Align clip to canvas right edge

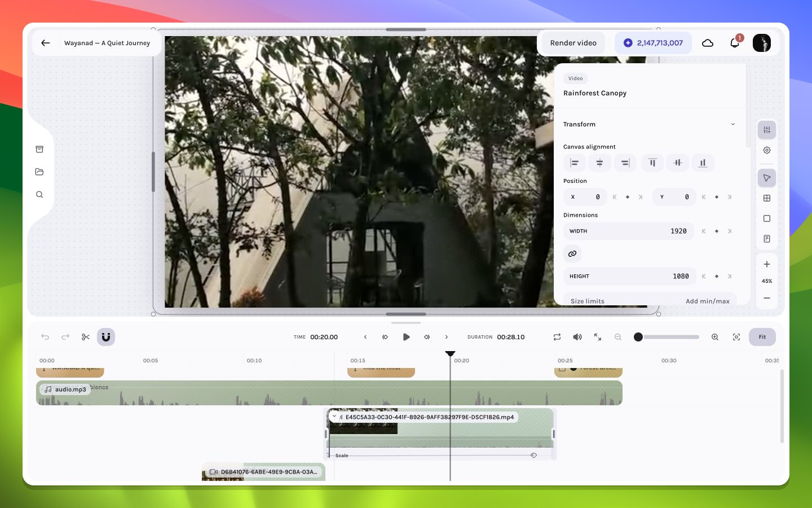625,163
